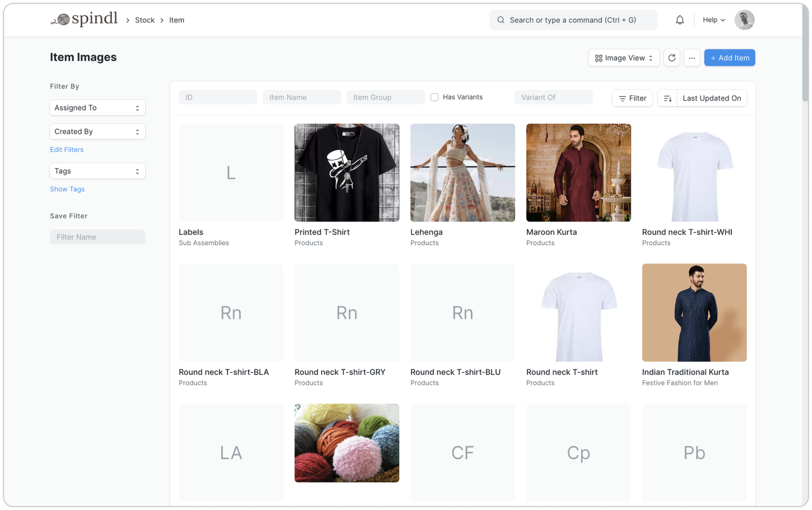
Task: Expand the Assigned To dropdown
Action: [x=97, y=108]
